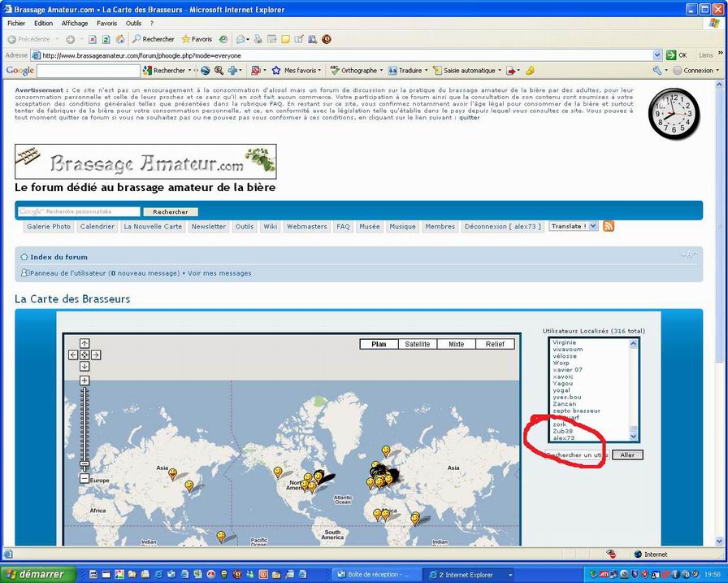
Task: Click the map recenter icon
Action: tap(84, 355)
